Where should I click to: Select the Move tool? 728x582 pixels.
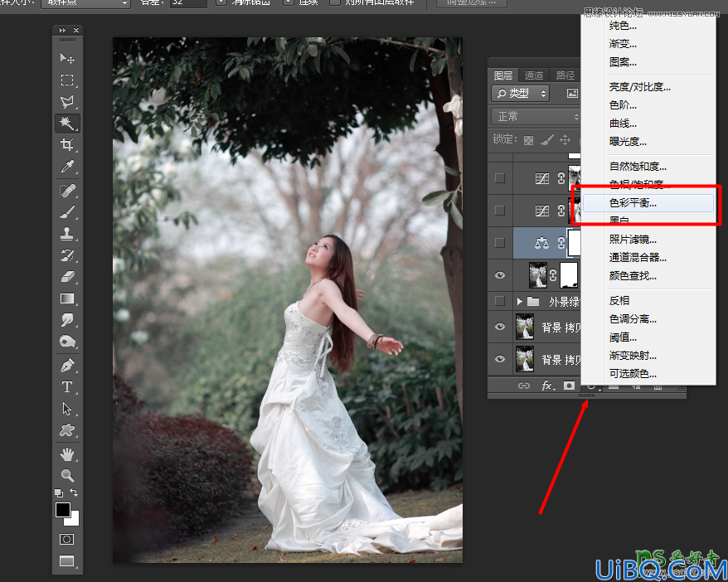coord(67,58)
